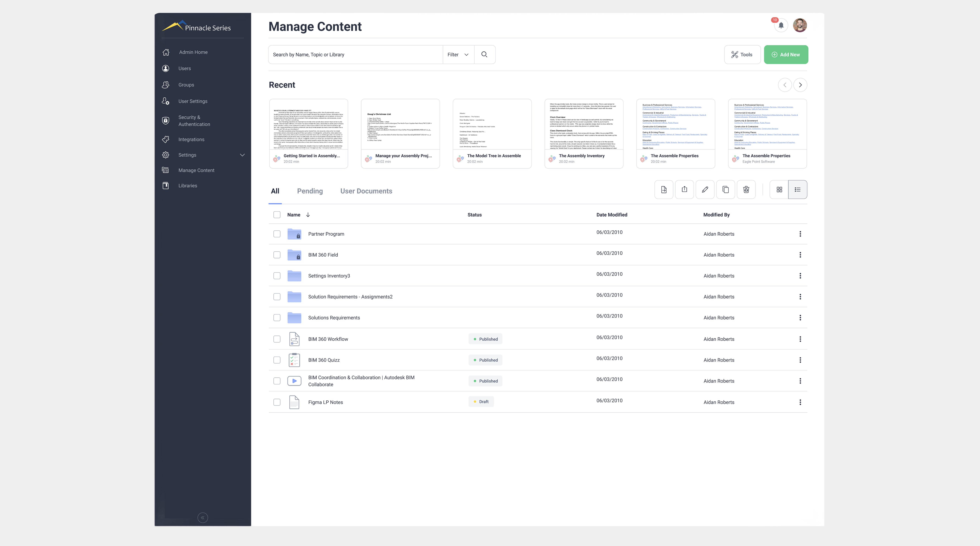Open more options for Partner Program

point(800,234)
